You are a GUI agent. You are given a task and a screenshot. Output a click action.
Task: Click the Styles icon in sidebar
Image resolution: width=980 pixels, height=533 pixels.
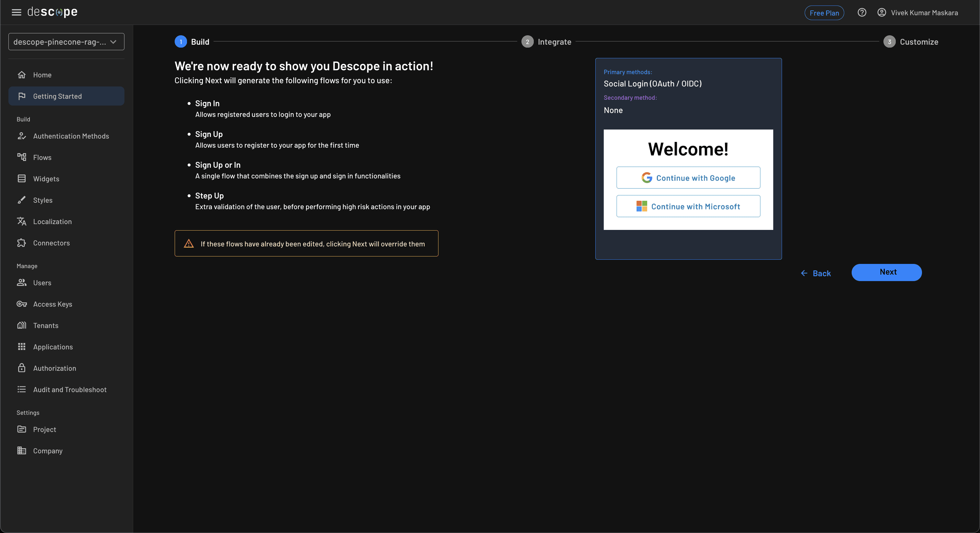click(x=22, y=201)
